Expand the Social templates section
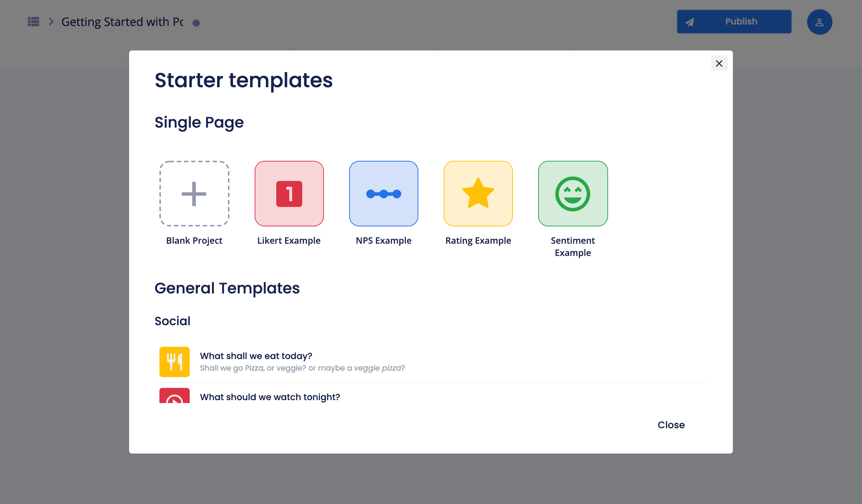This screenshot has width=862, height=504. pos(172,321)
